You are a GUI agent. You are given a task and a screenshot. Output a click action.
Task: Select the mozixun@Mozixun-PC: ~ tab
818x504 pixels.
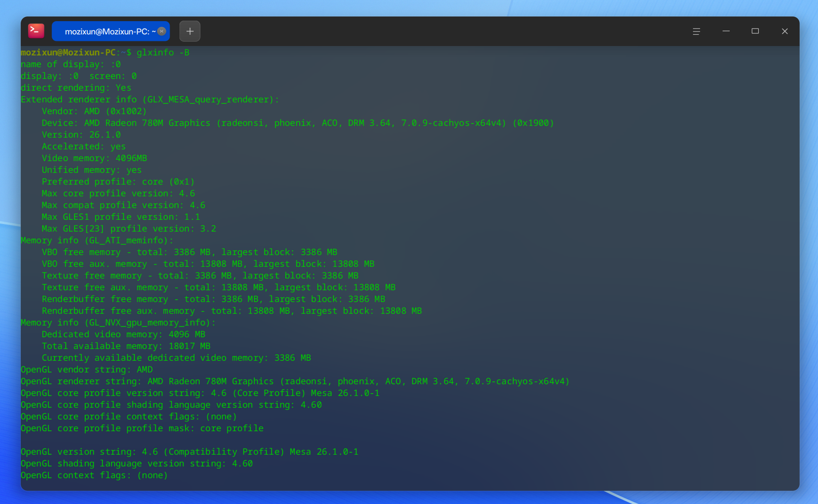tap(111, 31)
